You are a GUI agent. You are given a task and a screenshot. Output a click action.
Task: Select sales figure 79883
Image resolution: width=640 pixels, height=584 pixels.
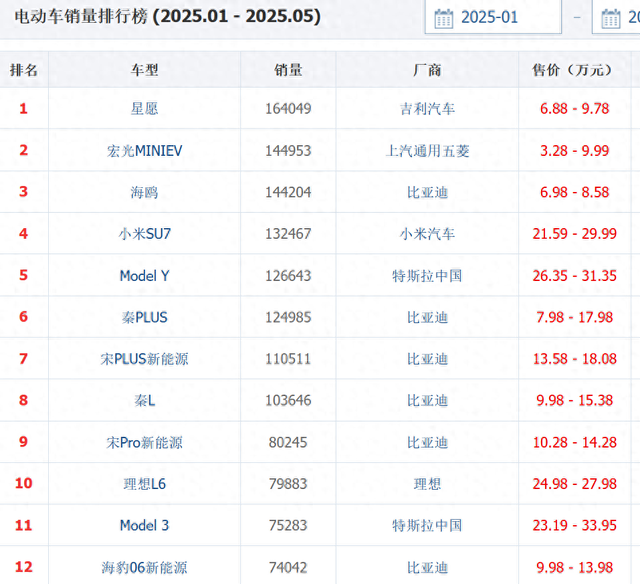point(288,484)
